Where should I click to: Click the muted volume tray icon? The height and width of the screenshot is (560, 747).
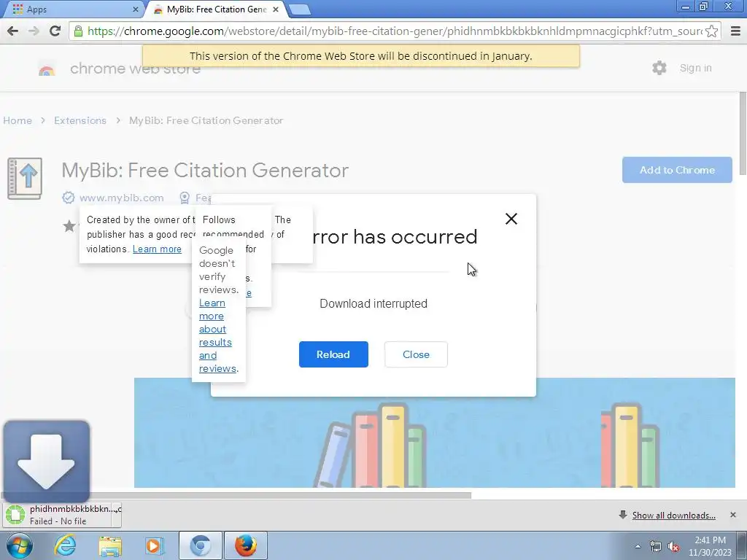673,547
